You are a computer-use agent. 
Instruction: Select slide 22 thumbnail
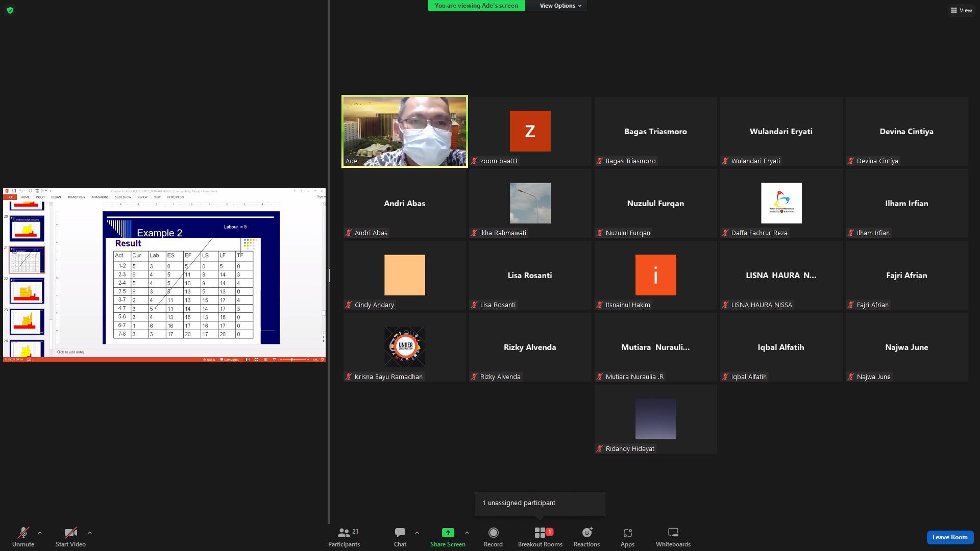click(27, 290)
